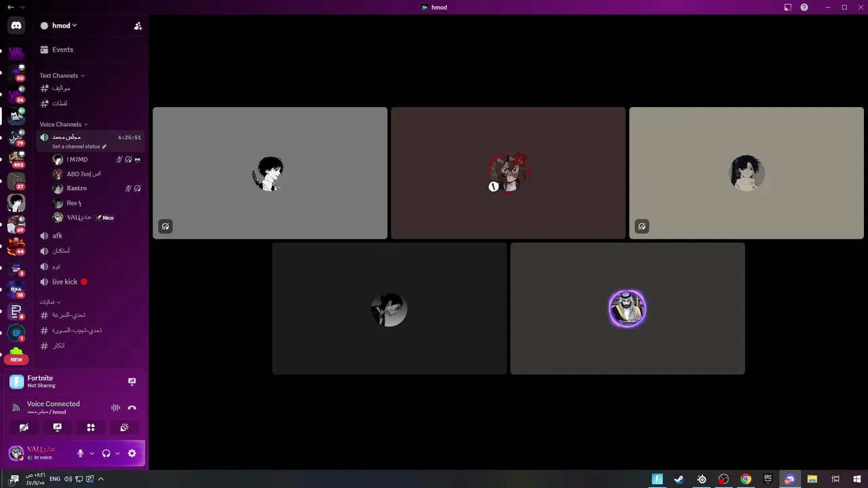Join the استكنان voice channel

[x=90, y=250]
